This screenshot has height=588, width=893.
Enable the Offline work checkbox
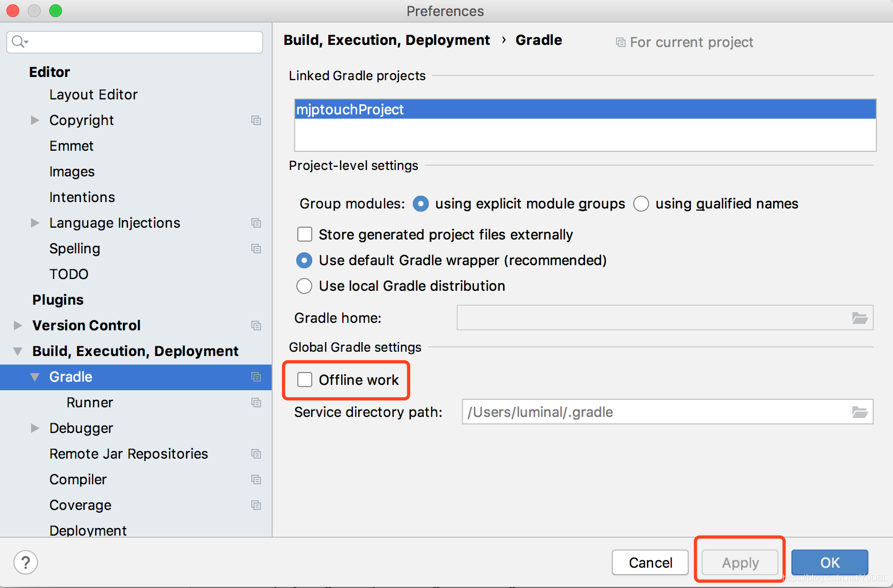coord(304,380)
